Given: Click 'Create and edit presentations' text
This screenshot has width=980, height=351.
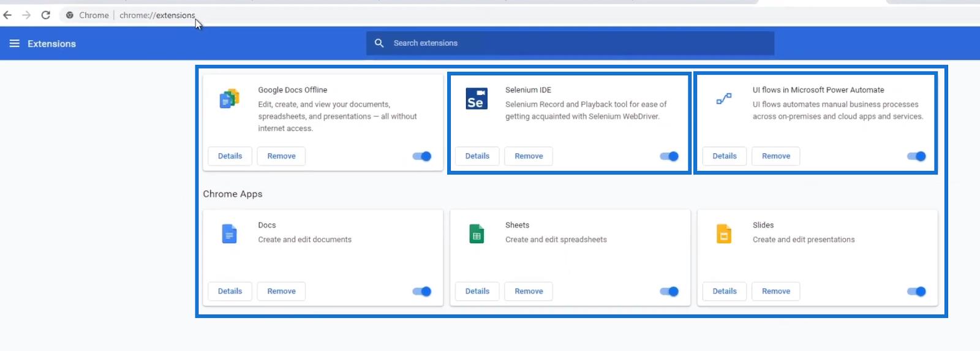Looking at the screenshot, I should point(804,240).
